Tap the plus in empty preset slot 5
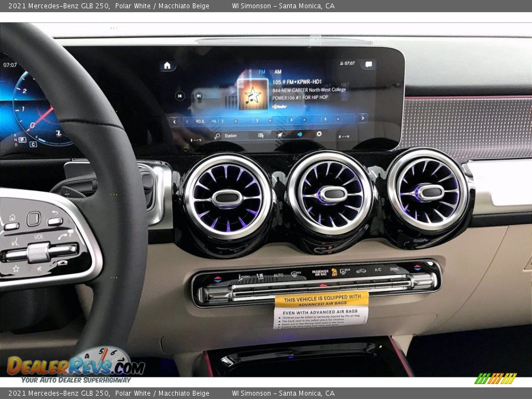The width and height of the screenshot is (532, 399). point(338,119)
